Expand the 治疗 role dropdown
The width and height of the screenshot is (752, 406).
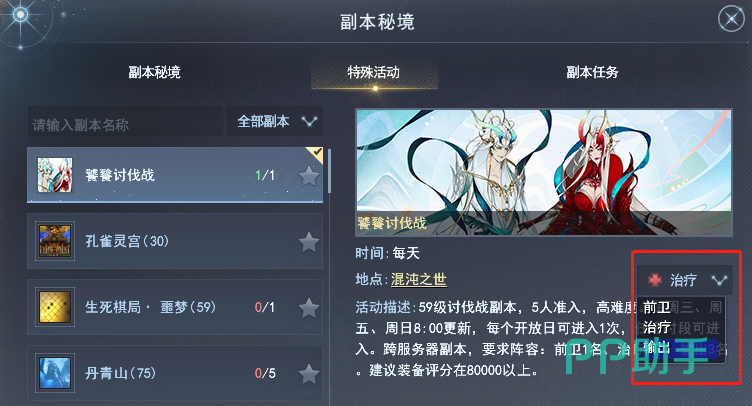coord(685,280)
